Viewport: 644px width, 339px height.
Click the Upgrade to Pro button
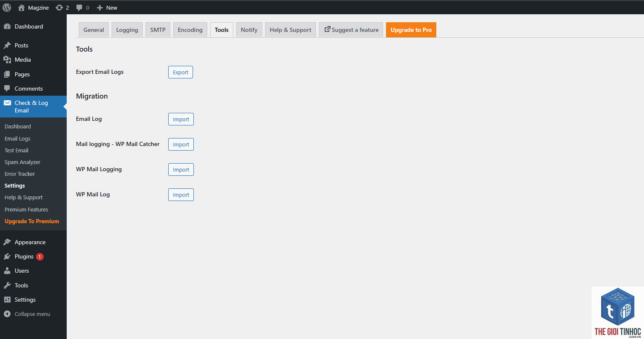click(x=411, y=30)
